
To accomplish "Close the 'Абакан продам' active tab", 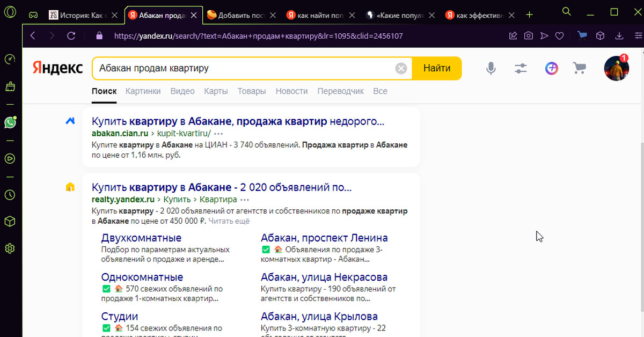I will (194, 15).
